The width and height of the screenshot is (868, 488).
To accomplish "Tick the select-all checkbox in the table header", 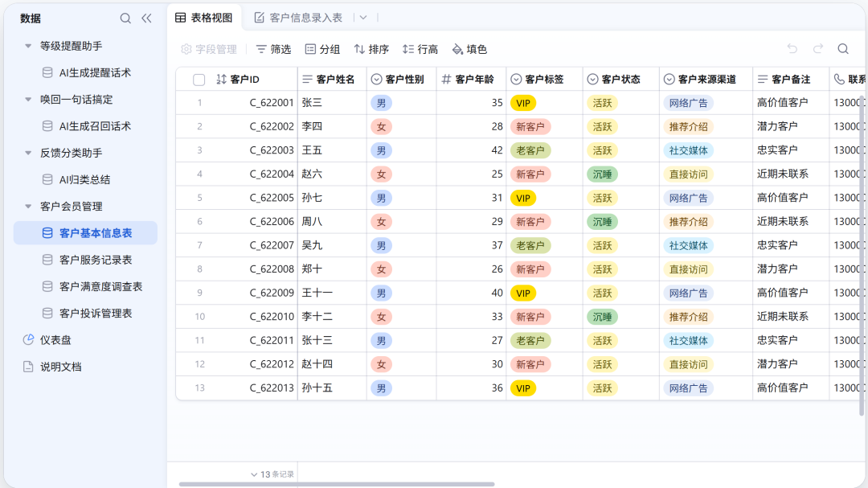I will (199, 80).
